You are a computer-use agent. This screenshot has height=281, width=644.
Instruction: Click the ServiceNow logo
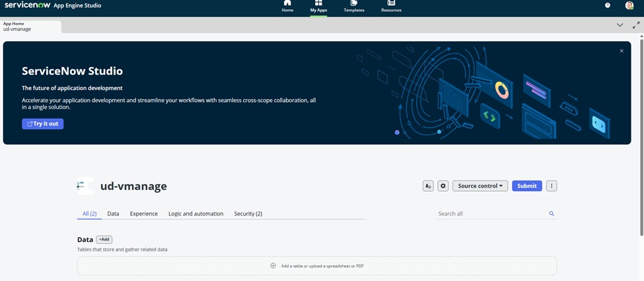[28, 5]
